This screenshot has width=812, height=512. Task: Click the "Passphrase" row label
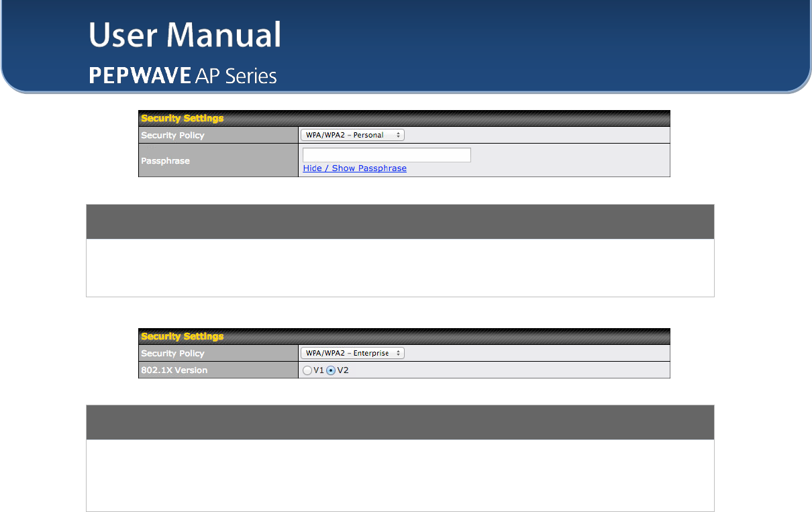point(165,161)
